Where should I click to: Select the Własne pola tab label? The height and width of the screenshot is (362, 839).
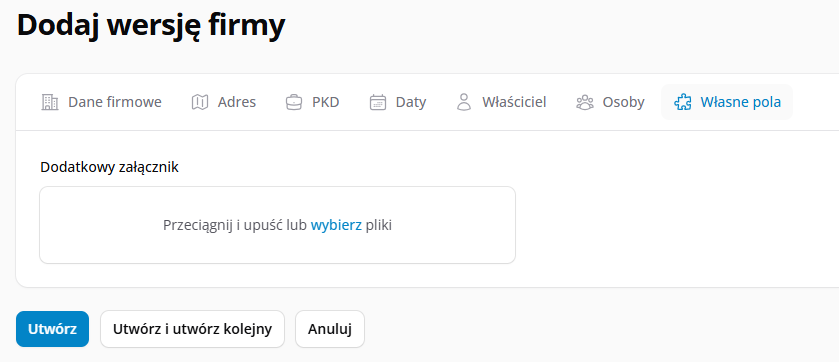(741, 102)
